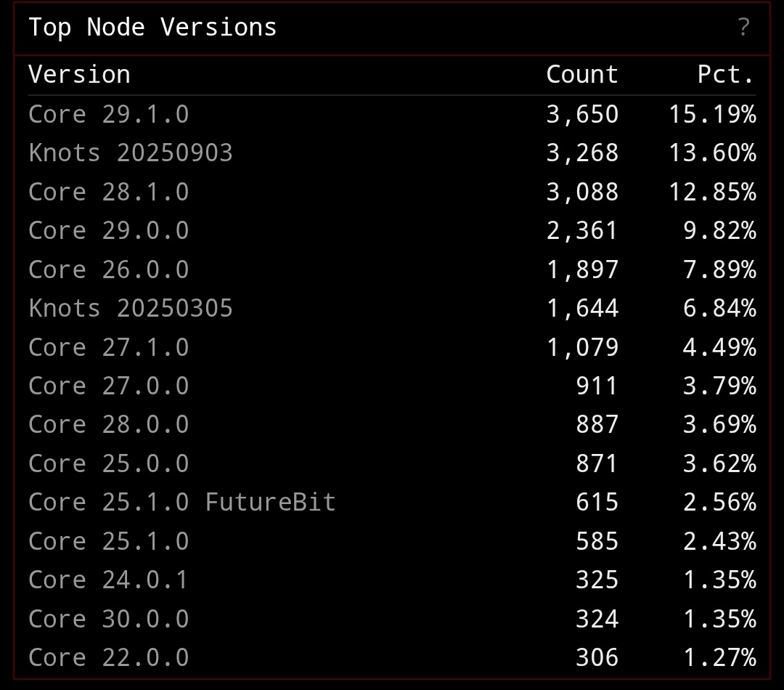
Task: Sort the table by the Pct. column
Action: click(x=726, y=73)
